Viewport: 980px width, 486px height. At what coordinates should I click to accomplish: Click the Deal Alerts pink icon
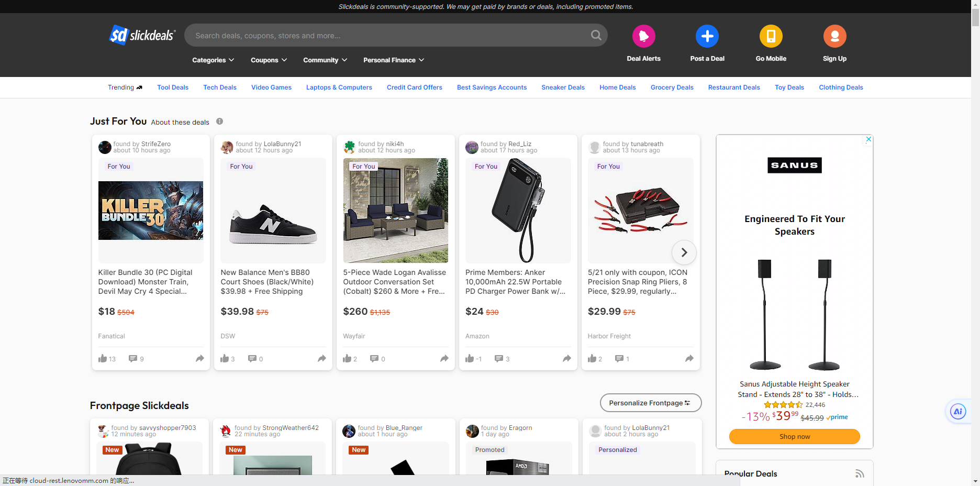tap(643, 36)
